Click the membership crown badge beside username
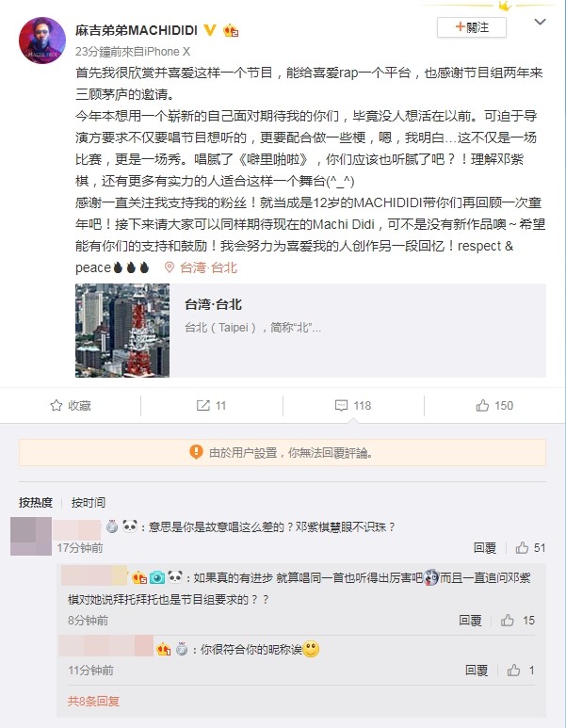The height and width of the screenshot is (728, 566). pyautogui.click(x=231, y=31)
